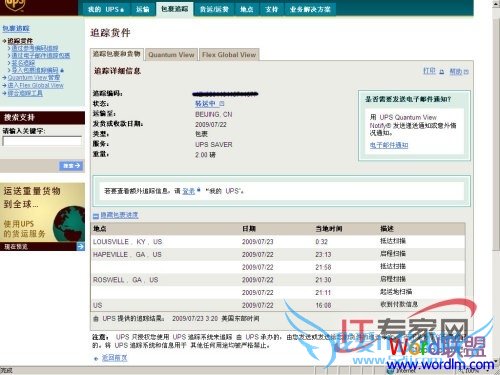This screenshot has height=375, width=500.
Task: Click the 23:13 local time cell
Action: coord(323,255)
